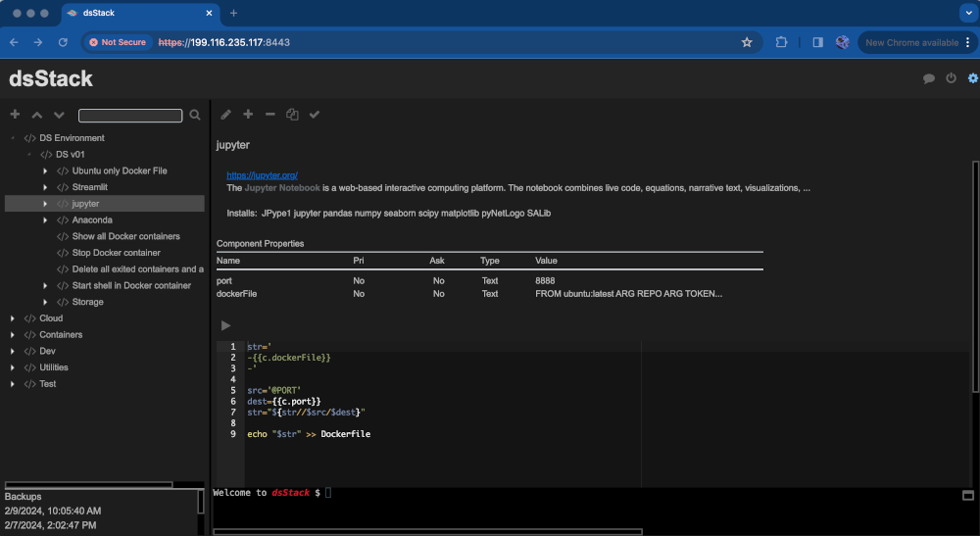Expand Ubuntu only Docker File node
980x536 pixels.
(x=45, y=171)
